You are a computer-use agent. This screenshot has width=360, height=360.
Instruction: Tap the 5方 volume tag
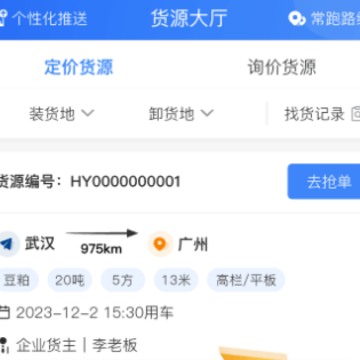(x=123, y=280)
